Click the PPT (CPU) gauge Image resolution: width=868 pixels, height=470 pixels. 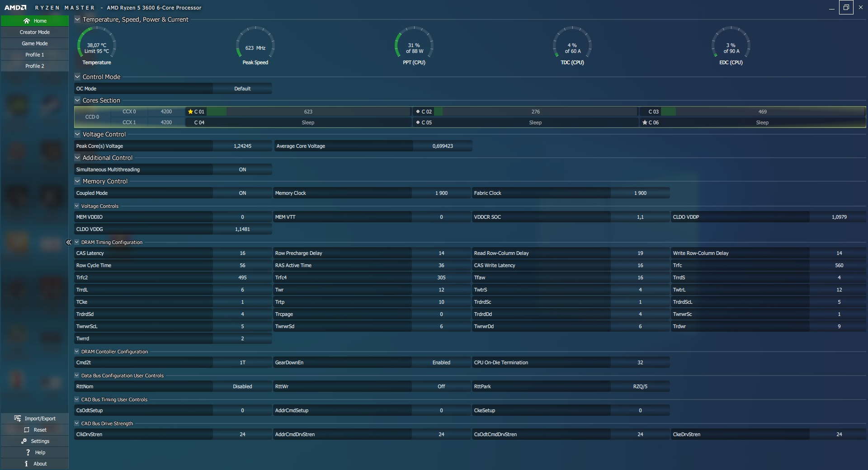(414, 46)
